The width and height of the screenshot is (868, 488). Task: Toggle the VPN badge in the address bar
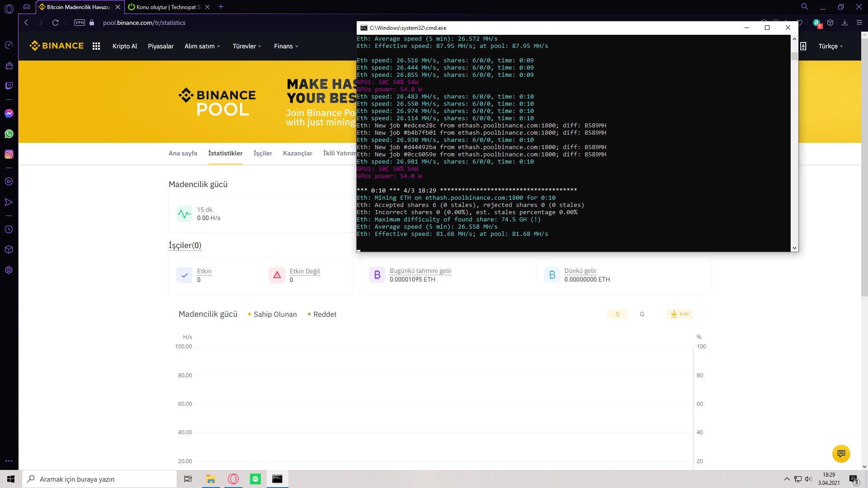pos(80,23)
